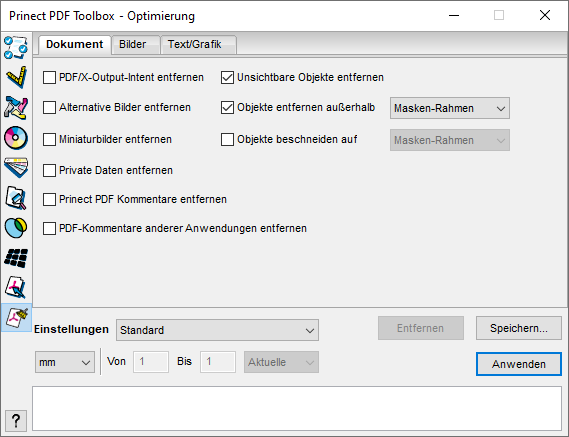Open the CMYK color wheel tool
This screenshot has width=569, height=437.
(x=16, y=138)
